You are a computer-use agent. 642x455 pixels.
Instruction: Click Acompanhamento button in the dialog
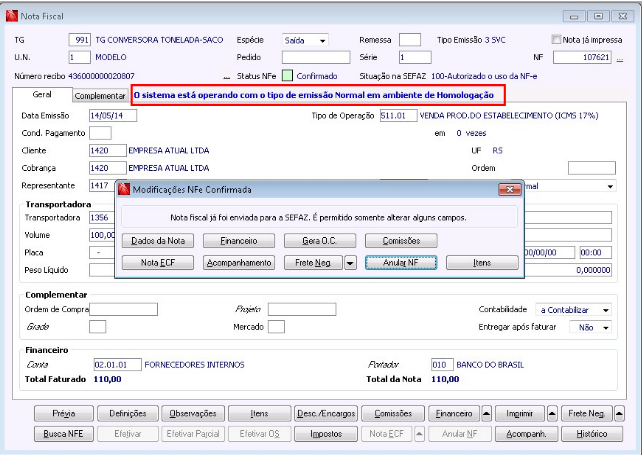tap(239, 263)
